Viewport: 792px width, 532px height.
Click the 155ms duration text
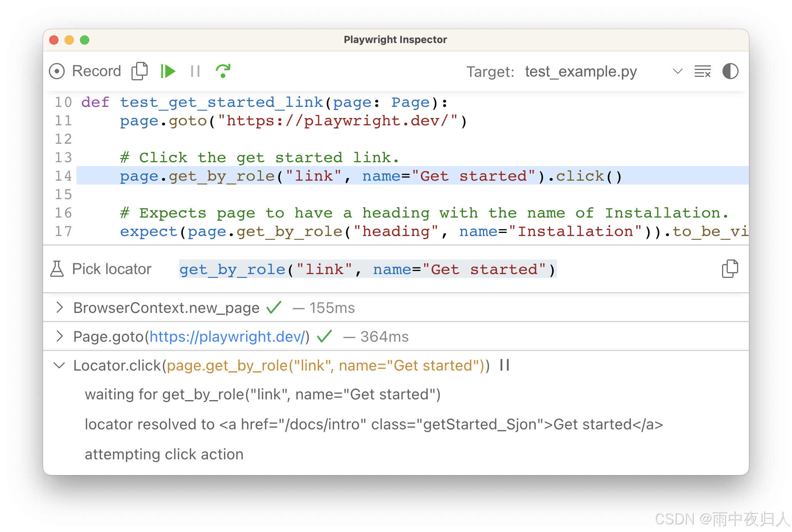332,308
